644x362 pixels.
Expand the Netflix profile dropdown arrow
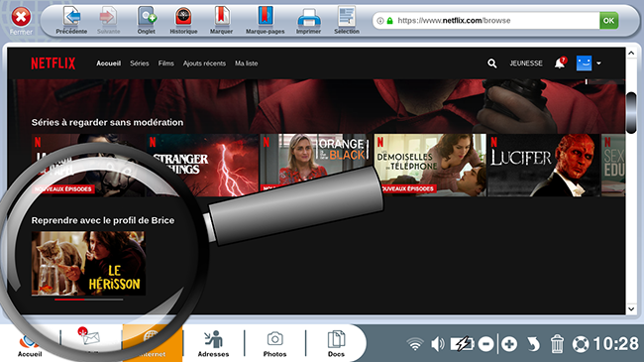point(598,63)
